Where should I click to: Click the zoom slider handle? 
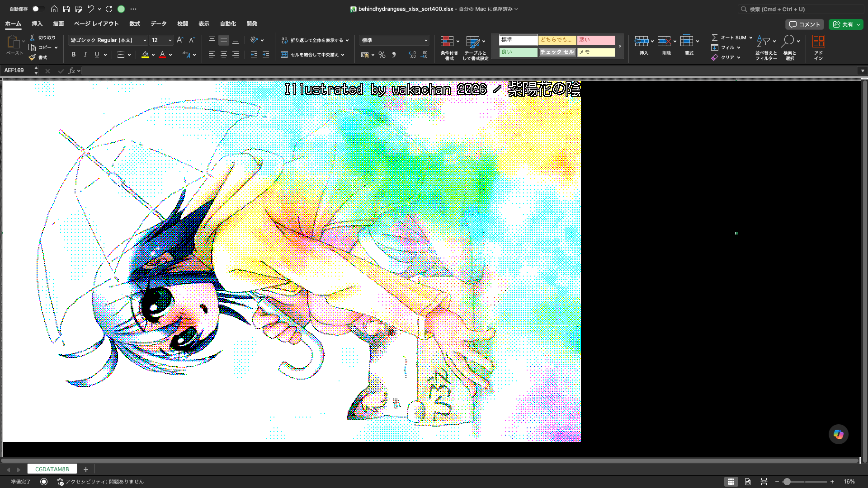[x=787, y=482]
